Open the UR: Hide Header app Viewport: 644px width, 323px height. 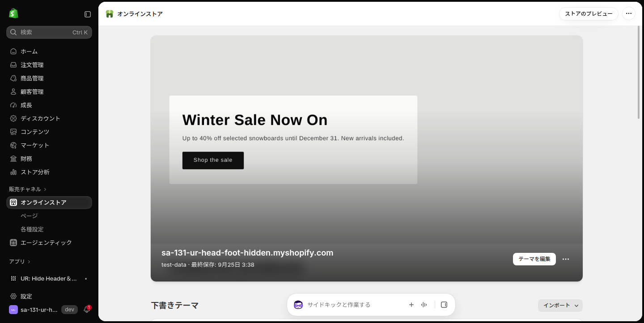coord(49,278)
